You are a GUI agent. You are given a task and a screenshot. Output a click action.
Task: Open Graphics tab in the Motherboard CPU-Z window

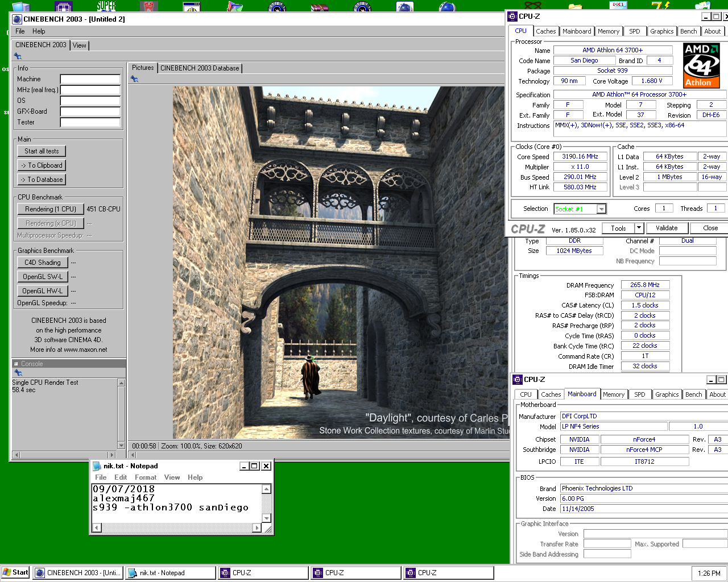click(x=667, y=394)
